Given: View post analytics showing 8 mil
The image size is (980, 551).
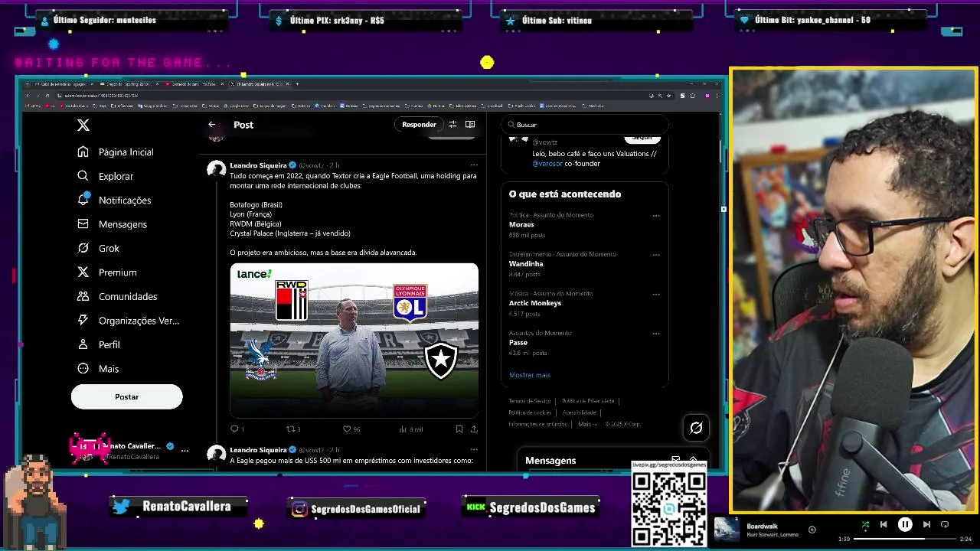Looking at the screenshot, I should 411,429.
